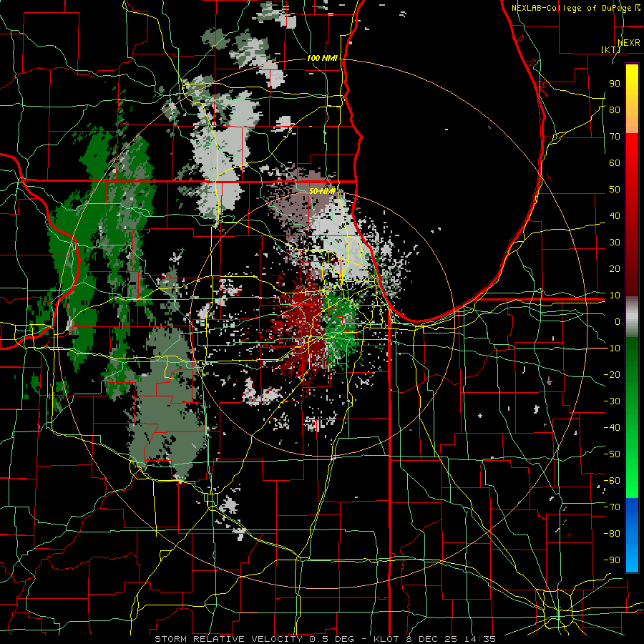Click the Storm Relative Velocity product caption
644x644 pixels.
pyautogui.click(x=326, y=639)
